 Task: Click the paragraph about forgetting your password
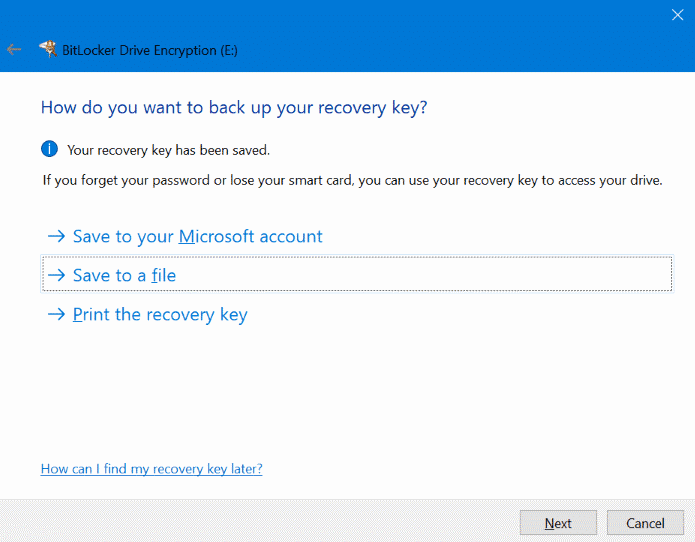point(352,181)
